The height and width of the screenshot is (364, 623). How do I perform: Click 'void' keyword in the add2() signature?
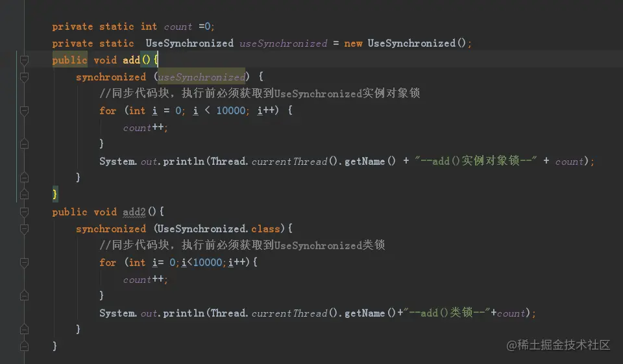[x=105, y=212]
